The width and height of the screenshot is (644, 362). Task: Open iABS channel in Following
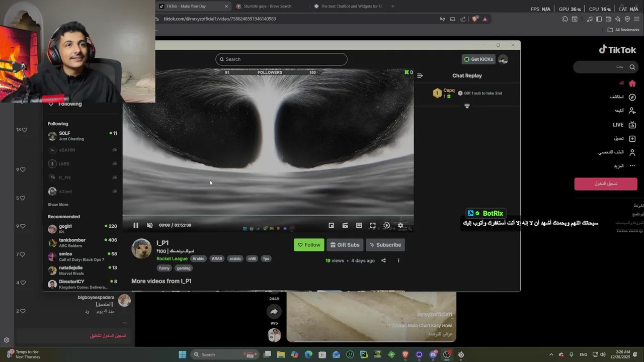83,164
